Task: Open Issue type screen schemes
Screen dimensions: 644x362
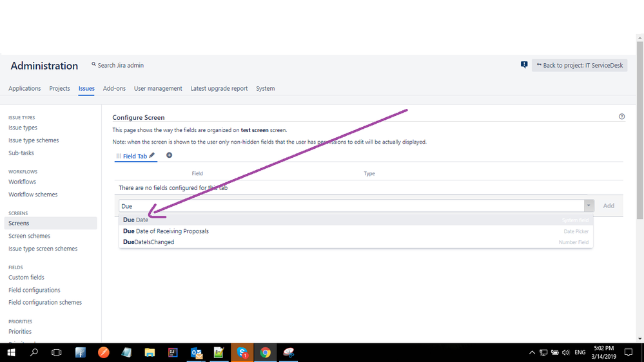Action: (x=43, y=249)
